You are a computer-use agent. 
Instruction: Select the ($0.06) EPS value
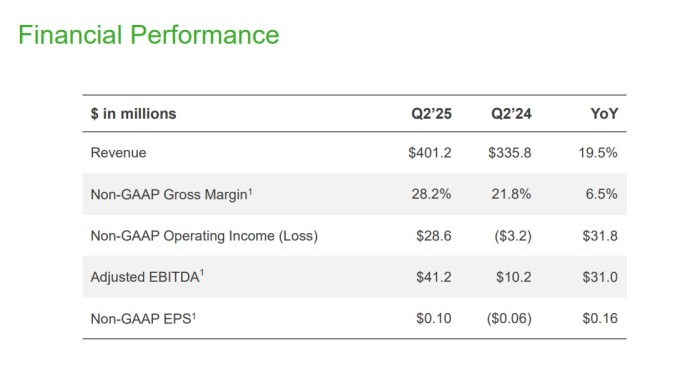pyautogui.click(x=509, y=319)
